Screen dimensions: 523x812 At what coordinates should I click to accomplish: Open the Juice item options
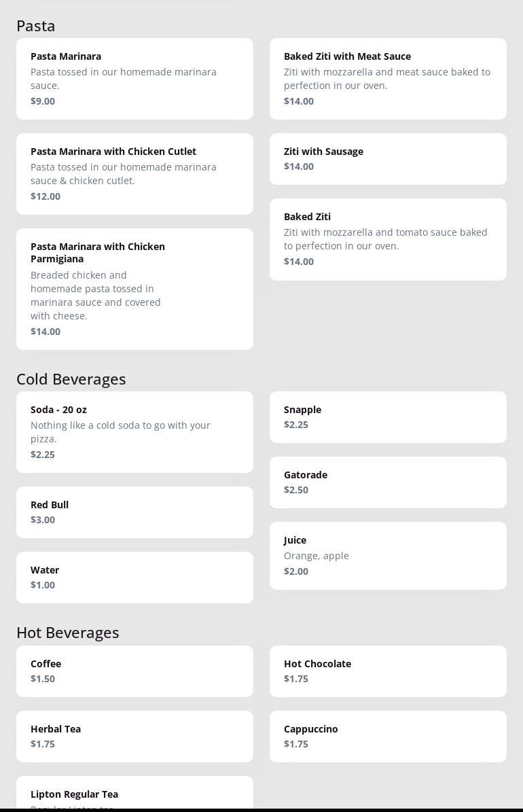(388, 556)
